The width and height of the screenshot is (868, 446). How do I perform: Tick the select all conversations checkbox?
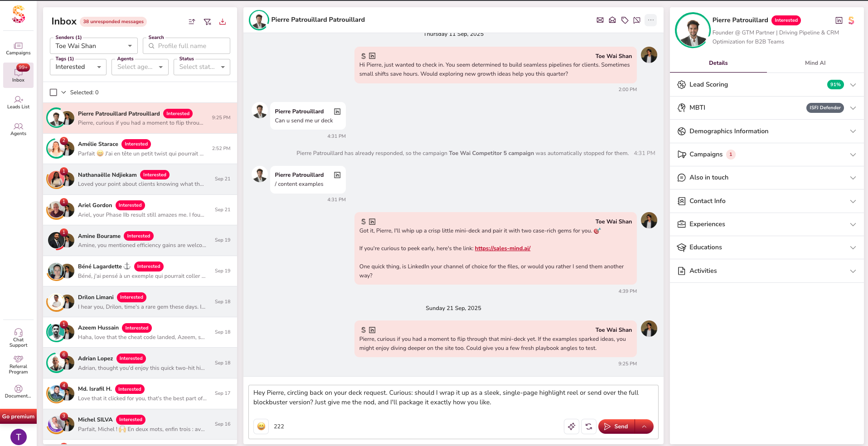(53, 92)
